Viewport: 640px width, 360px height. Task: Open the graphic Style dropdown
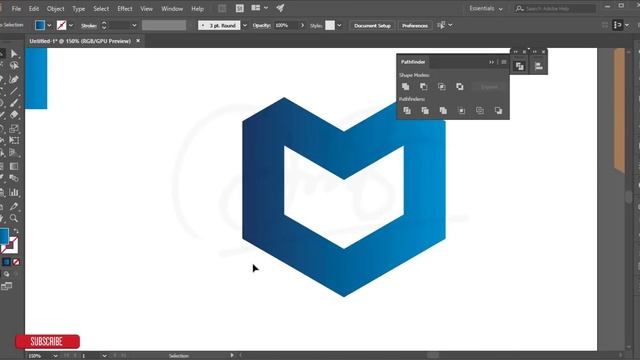coord(339,26)
